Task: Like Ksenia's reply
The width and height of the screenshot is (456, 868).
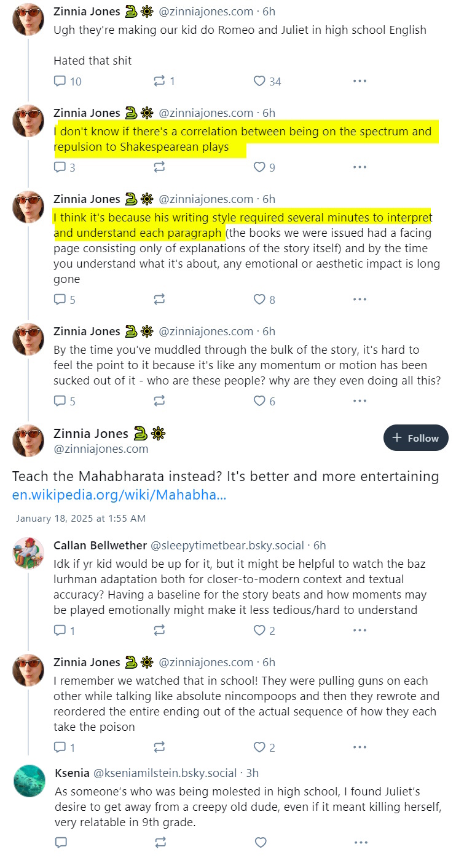Action: click(x=261, y=842)
